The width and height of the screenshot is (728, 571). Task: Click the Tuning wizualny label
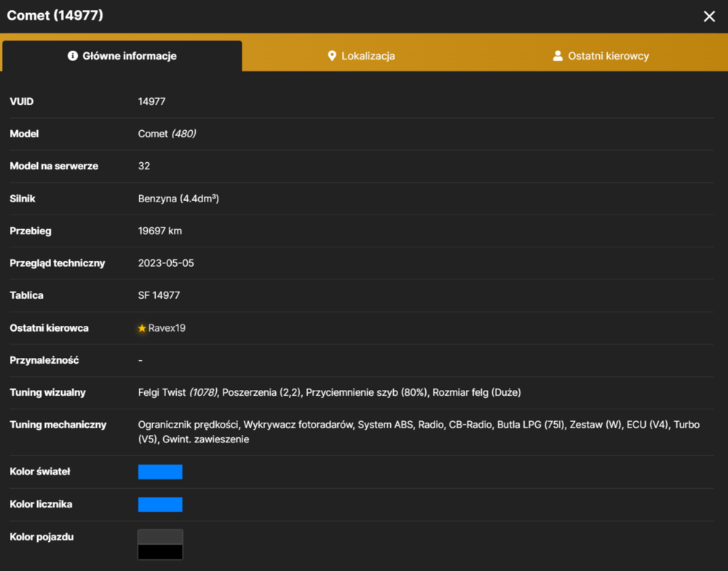click(48, 392)
